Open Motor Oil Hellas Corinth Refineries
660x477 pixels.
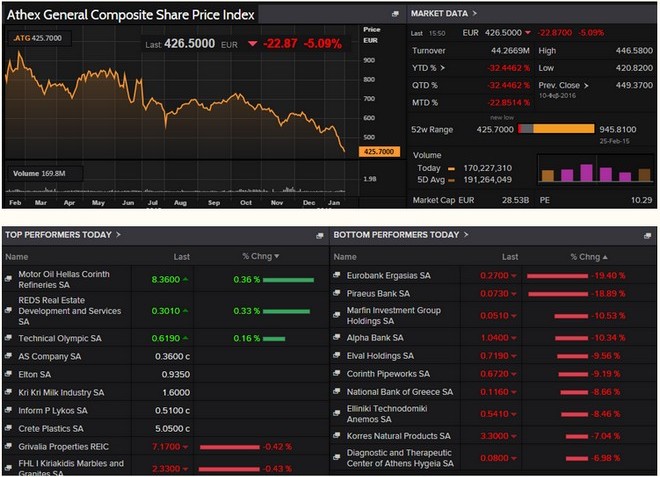[x=63, y=279]
